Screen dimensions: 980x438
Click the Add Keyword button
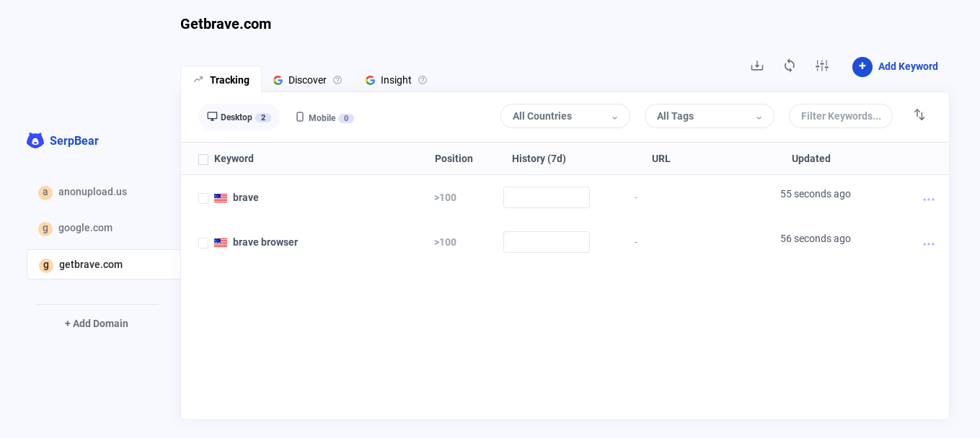coord(896,66)
